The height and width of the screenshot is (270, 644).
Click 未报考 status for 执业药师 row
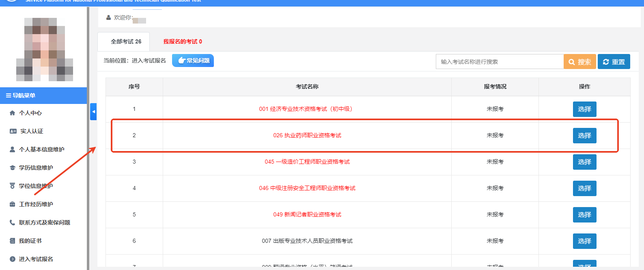pos(495,135)
